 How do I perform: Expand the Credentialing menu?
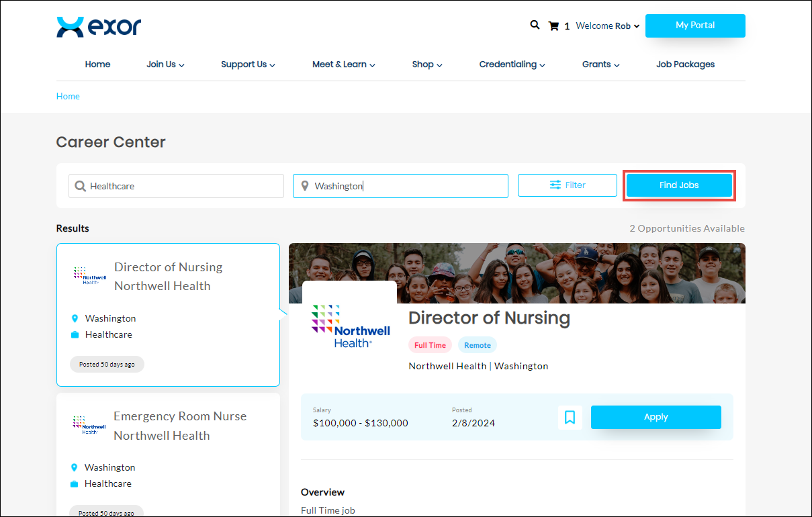click(512, 64)
